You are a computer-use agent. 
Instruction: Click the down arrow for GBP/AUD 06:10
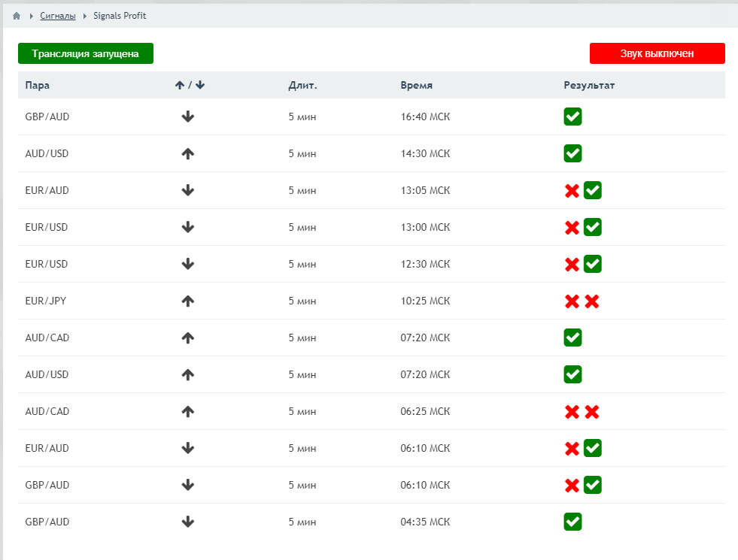(x=188, y=485)
